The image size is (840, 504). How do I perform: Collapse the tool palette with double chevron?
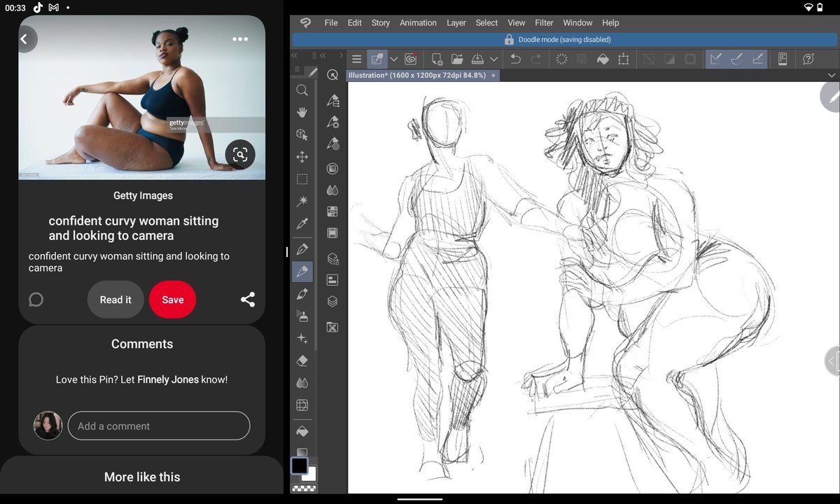pos(295,55)
